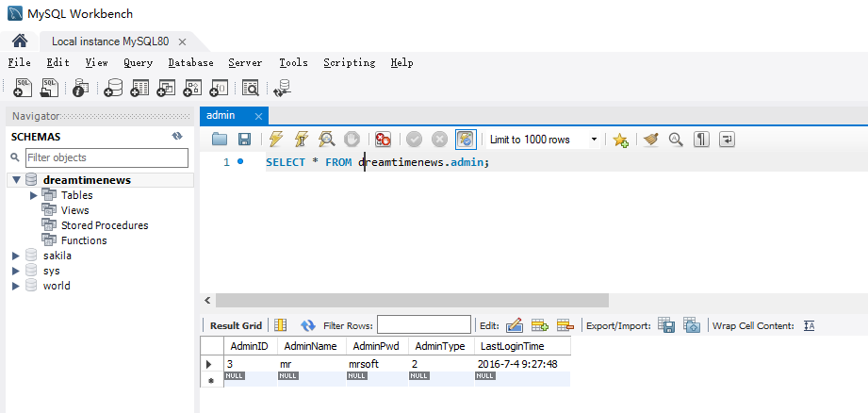Viewport: 868px width, 413px height.
Task: Click the Filter Rows input field
Action: 424,325
